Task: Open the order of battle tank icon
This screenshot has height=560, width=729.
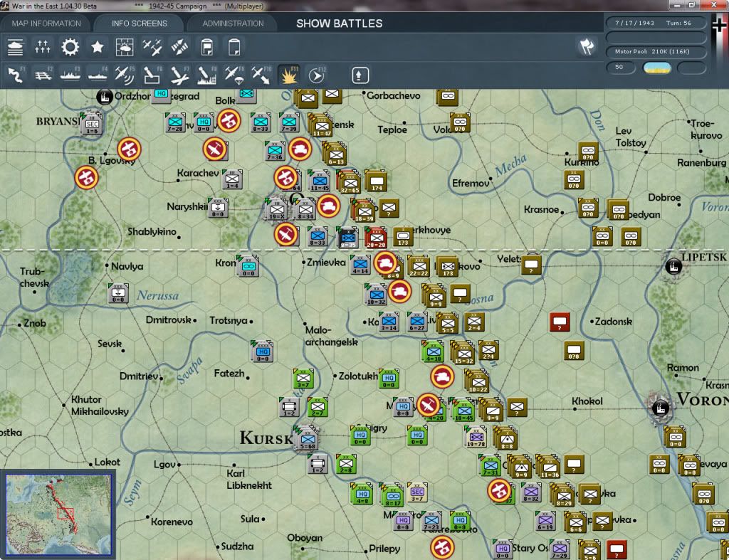Action: [15, 48]
